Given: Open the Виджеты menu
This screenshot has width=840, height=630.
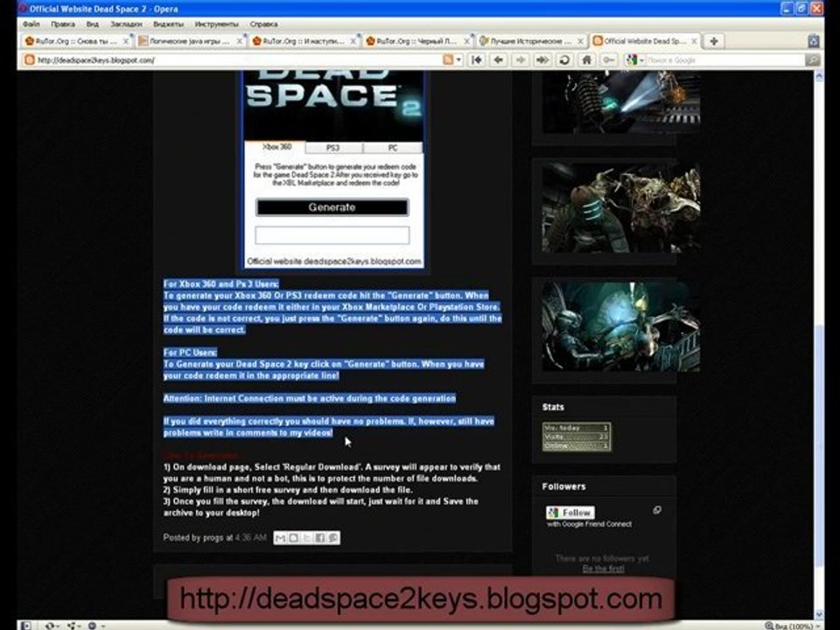Looking at the screenshot, I should coord(168,24).
